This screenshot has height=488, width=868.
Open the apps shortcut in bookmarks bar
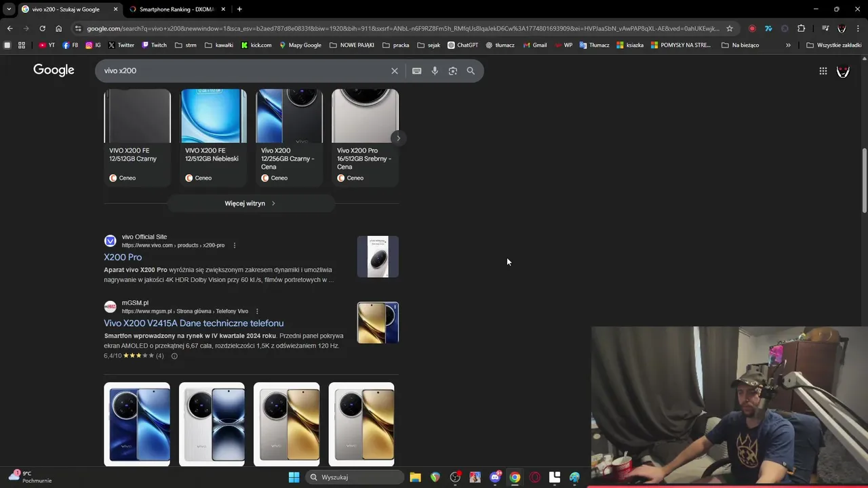pyautogui.click(x=22, y=45)
